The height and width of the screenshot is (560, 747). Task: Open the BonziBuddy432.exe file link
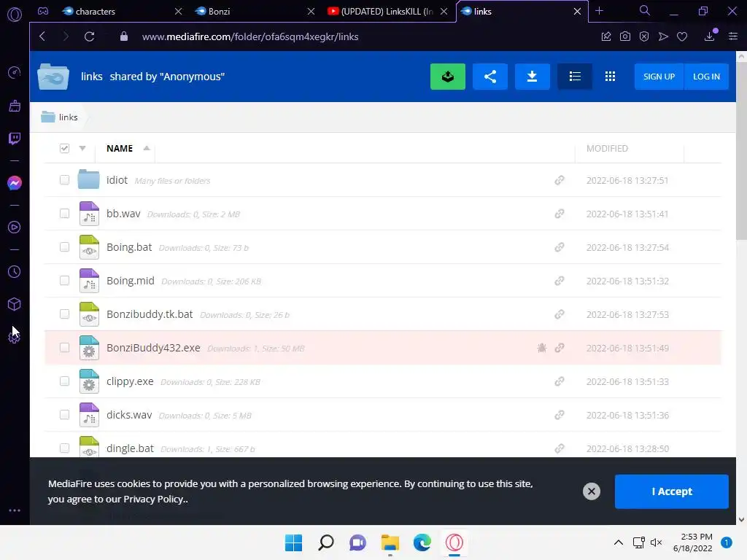point(153,348)
